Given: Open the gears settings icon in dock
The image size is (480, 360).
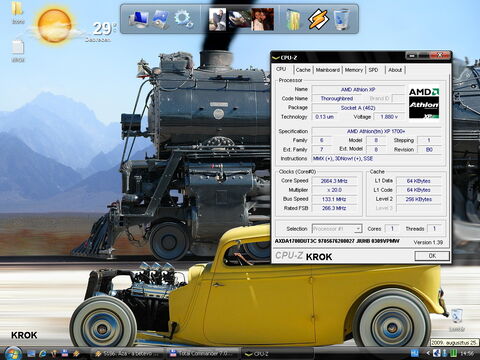Looking at the screenshot, I should (x=184, y=19).
